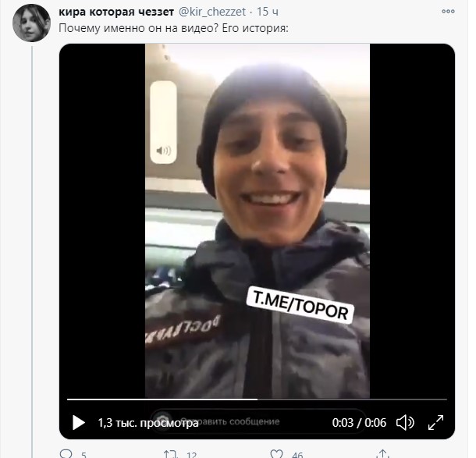Click the like count number 46
Viewport: 476px width, 458px height.
[297, 454]
